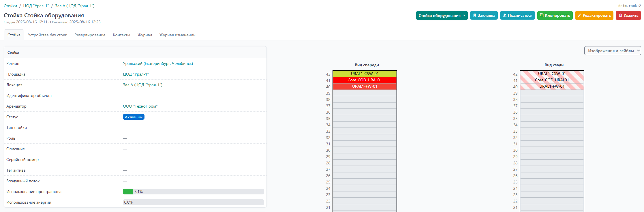The height and width of the screenshot is (212, 644).
Task: Go to the Контакты tab
Action: tap(121, 35)
